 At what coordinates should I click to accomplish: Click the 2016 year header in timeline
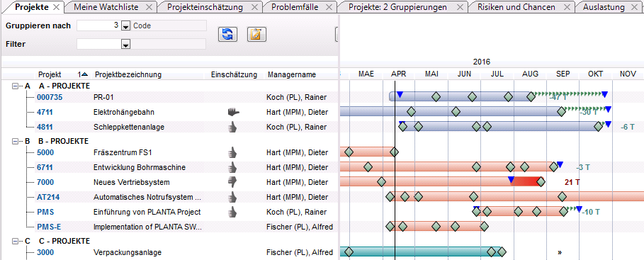point(481,62)
